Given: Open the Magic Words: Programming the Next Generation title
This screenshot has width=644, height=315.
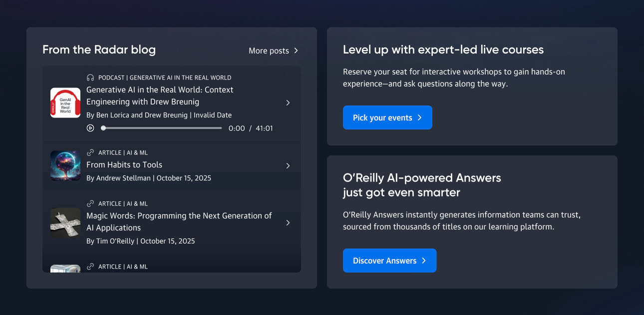Looking at the screenshot, I should [x=179, y=221].
